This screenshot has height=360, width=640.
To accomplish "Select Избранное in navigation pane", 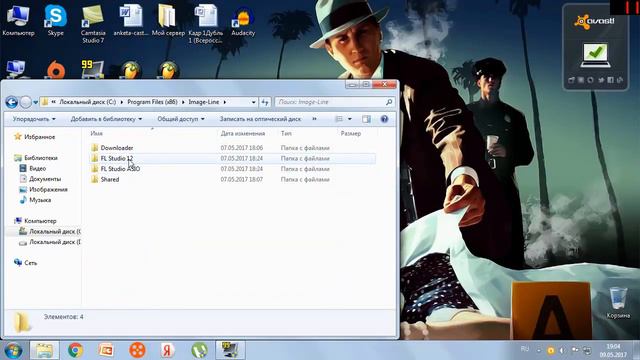I will (40, 137).
